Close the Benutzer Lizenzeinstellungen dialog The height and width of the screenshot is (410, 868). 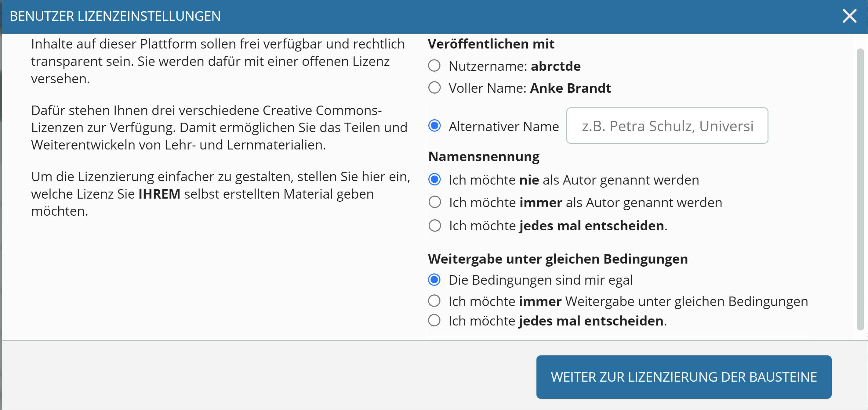click(849, 16)
